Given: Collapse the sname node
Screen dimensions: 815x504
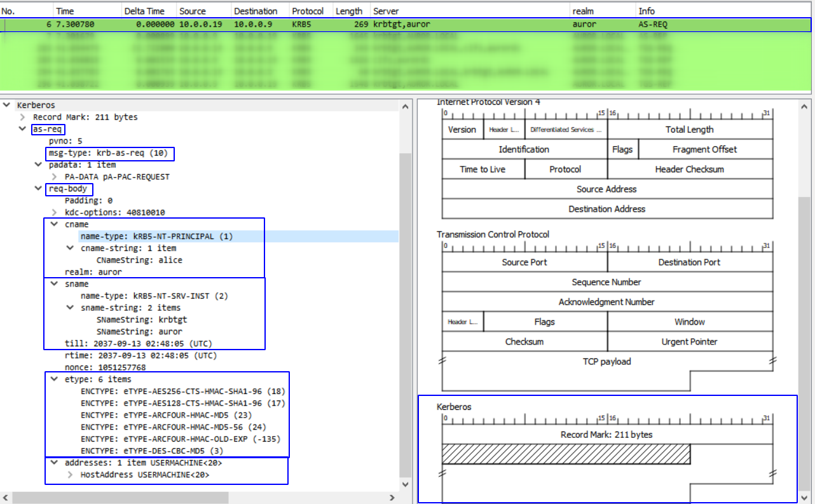Looking at the screenshot, I should tap(55, 284).
